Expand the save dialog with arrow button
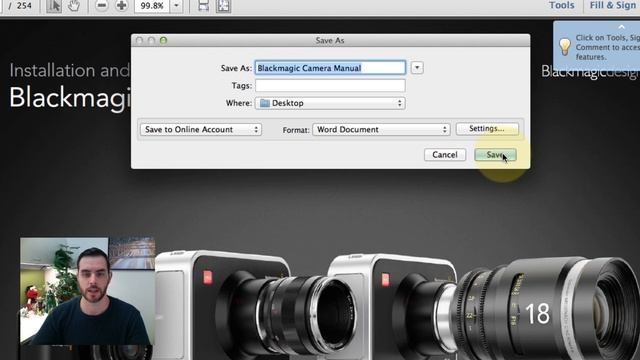Image resolution: width=640 pixels, height=360 pixels. coord(417,68)
